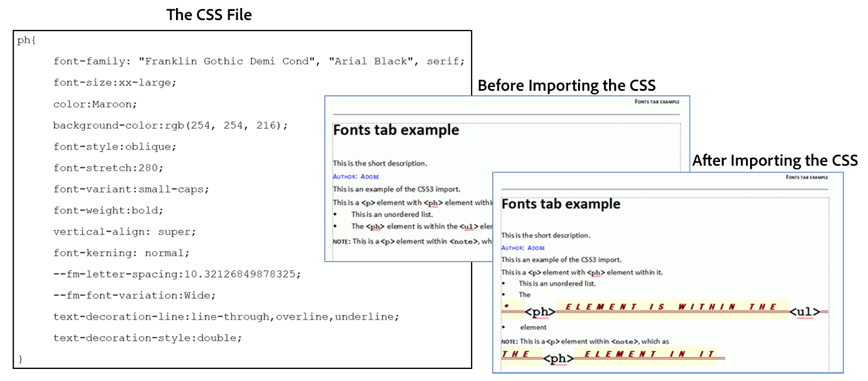Select the vertical-align: super line
This screenshot has height=381, width=868.
124,232
